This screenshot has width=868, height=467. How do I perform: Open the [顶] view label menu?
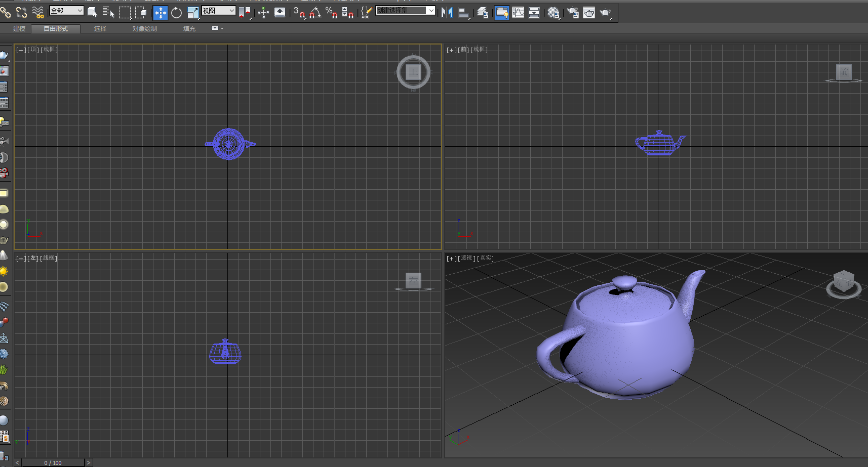coord(33,50)
